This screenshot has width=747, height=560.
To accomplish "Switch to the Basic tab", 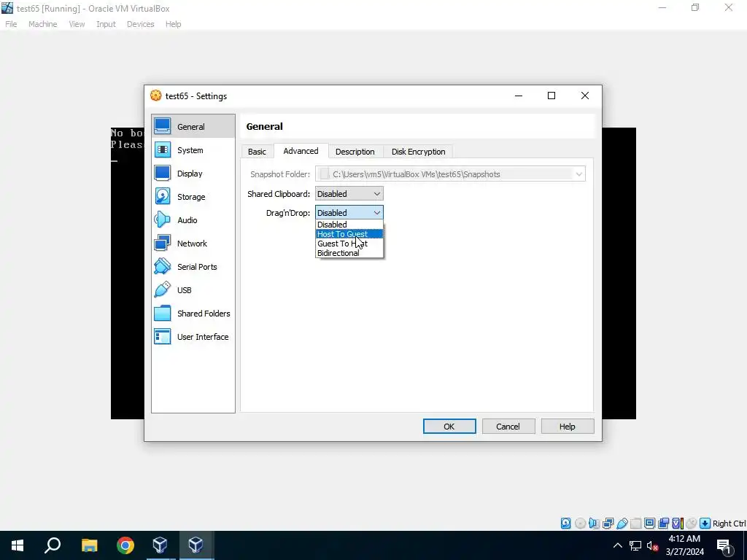I will (257, 152).
